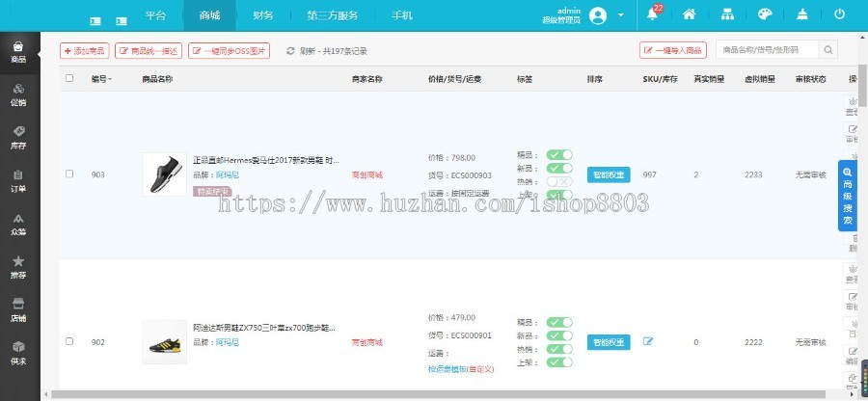Click the Hermes shoe thumbnail for 903
The image size is (868, 401).
tap(164, 174)
